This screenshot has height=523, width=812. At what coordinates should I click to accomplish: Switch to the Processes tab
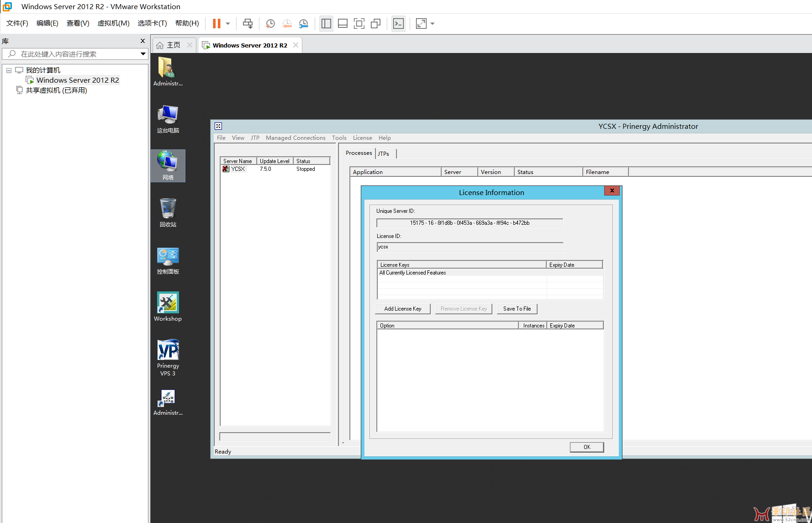coord(359,153)
